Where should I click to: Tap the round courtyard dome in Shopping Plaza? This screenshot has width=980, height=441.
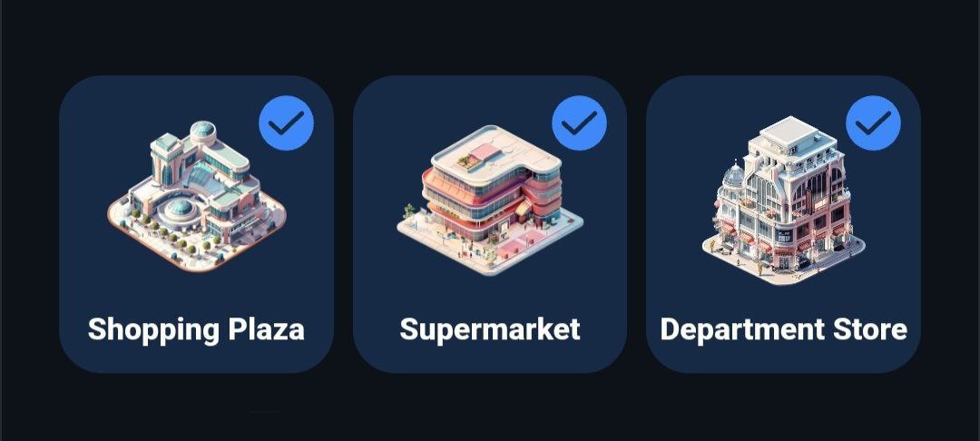click(181, 210)
